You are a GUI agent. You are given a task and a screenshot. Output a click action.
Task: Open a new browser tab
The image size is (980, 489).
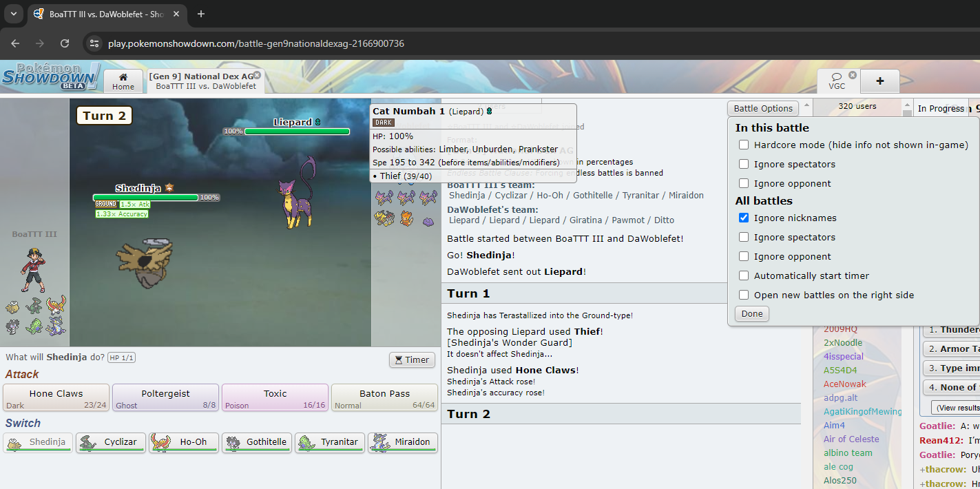pos(201,14)
